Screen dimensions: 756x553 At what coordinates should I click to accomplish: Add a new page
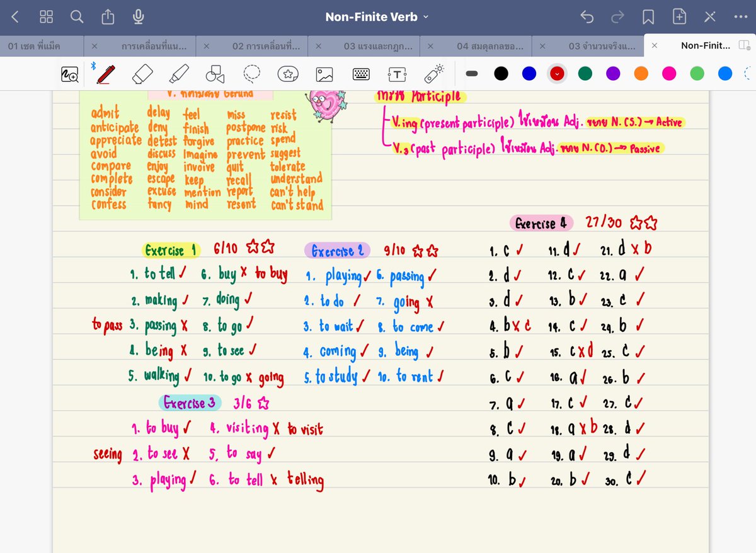(x=679, y=17)
